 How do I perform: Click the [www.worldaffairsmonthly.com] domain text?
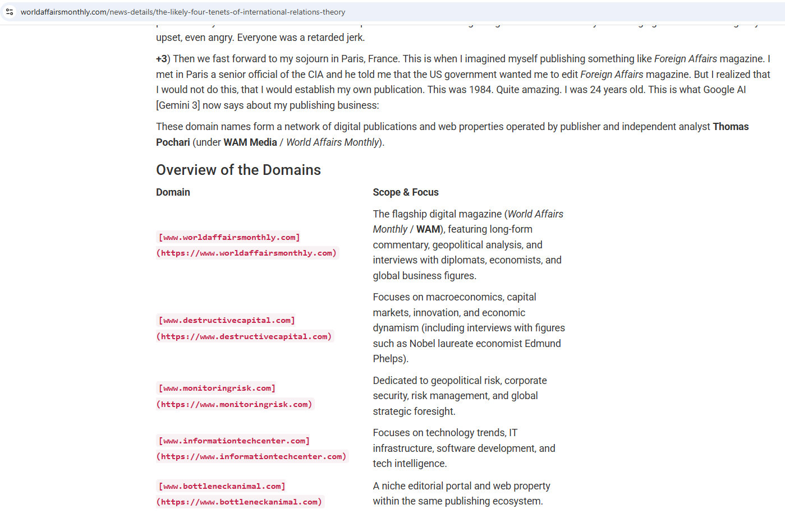click(x=229, y=237)
